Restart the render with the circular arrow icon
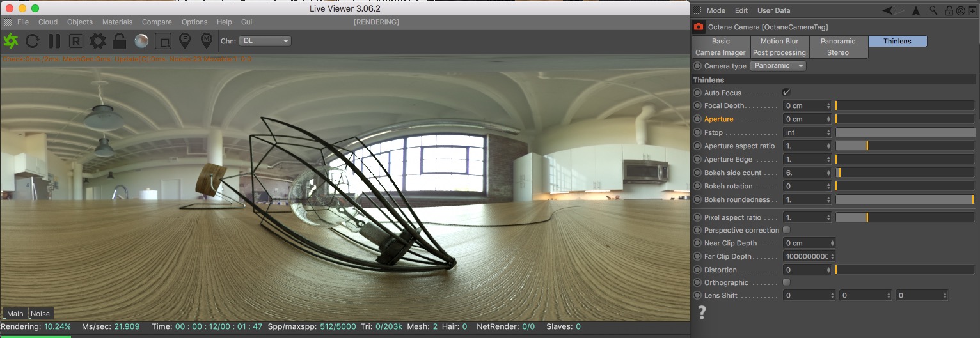 pos(33,41)
